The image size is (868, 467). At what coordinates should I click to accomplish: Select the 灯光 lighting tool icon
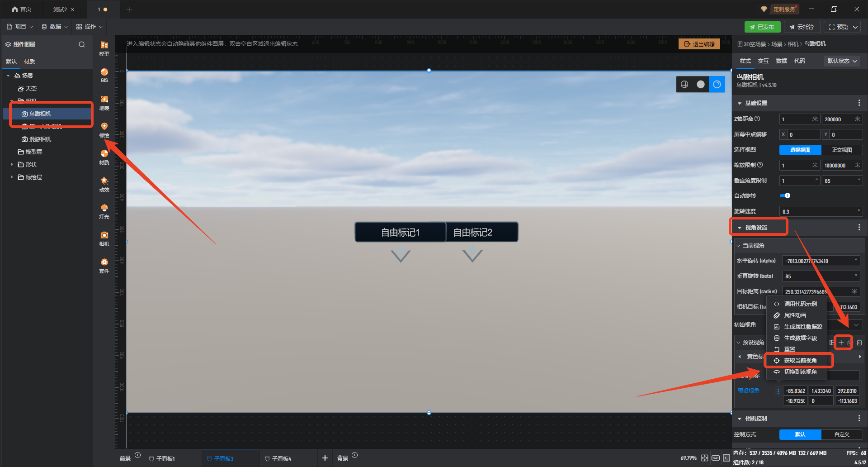tap(104, 211)
